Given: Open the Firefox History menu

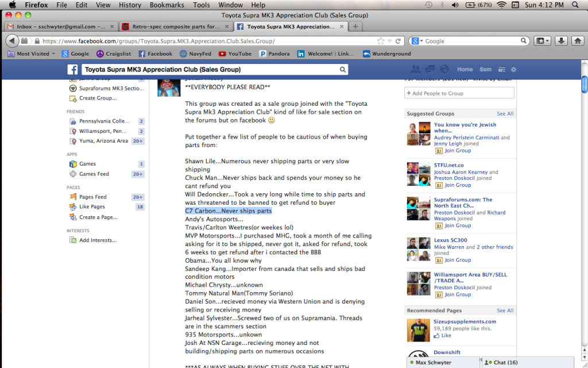Looking at the screenshot, I should tap(130, 5).
